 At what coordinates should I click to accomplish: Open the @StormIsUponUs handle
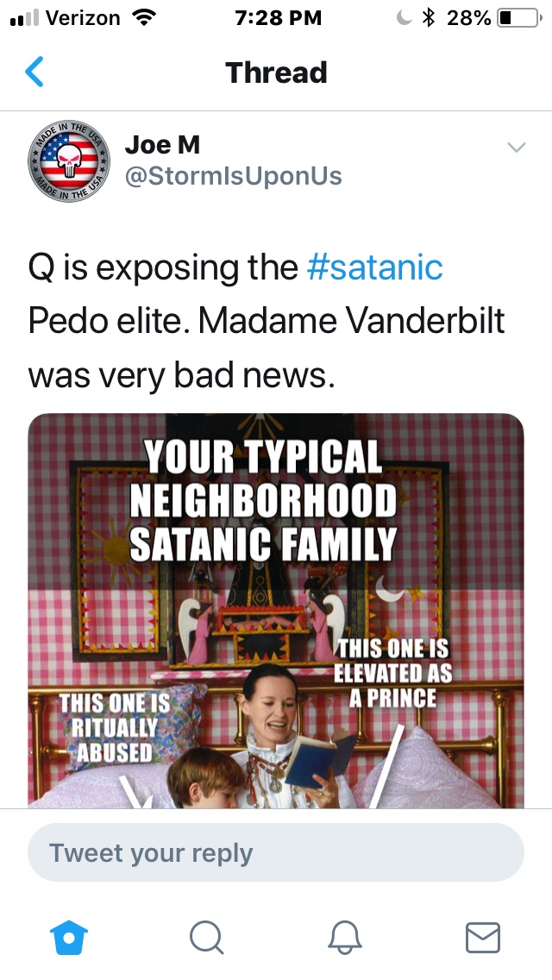tap(234, 176)
